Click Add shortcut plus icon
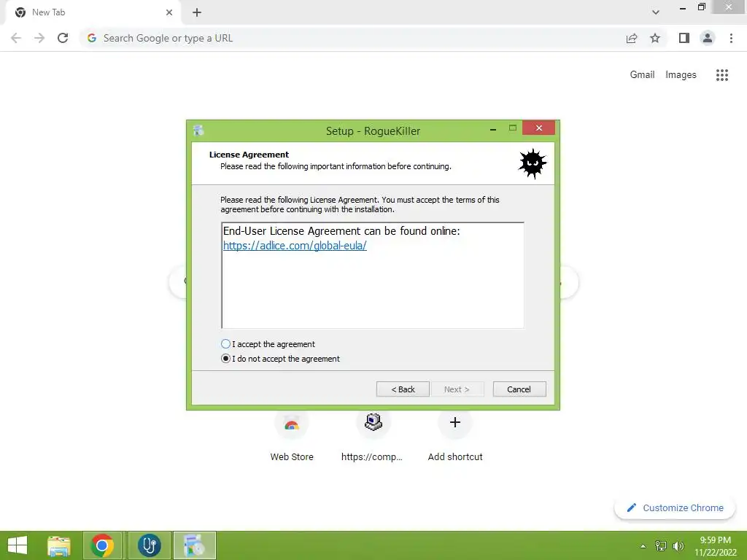The height and width of the screenshot is (560, 747). (x=455, y=422)
